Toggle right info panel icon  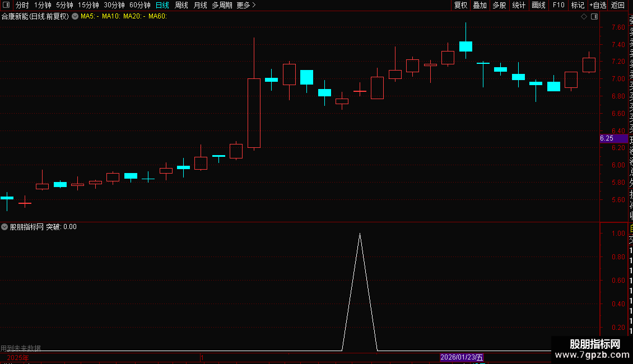click(594, 17)
